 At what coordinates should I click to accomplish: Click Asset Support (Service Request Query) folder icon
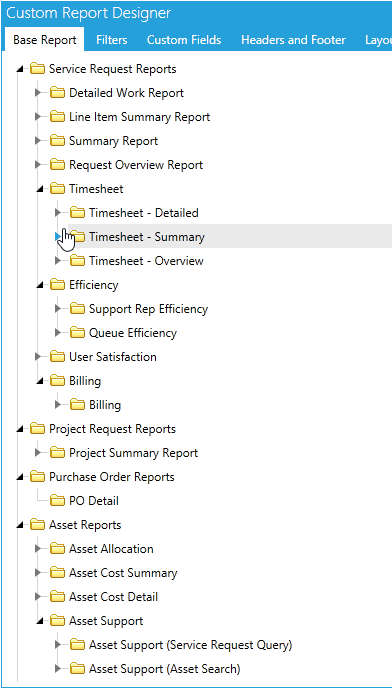point(77,645)
